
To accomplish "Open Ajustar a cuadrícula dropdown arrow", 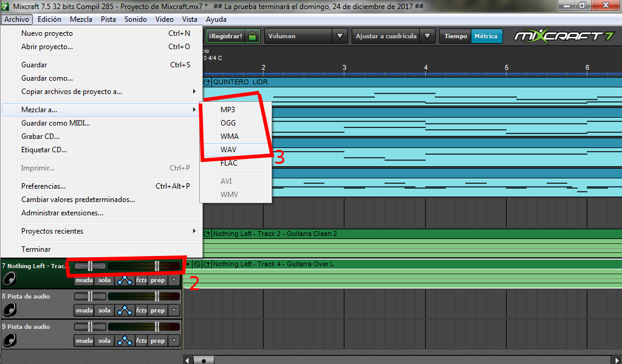I will click(427, 36).
